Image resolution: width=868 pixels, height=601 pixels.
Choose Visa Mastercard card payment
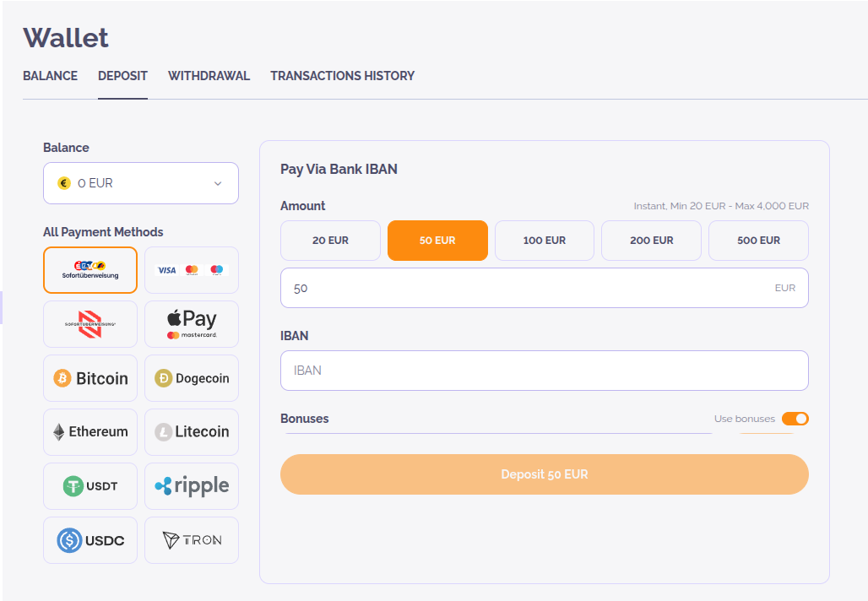coord(192,270)
